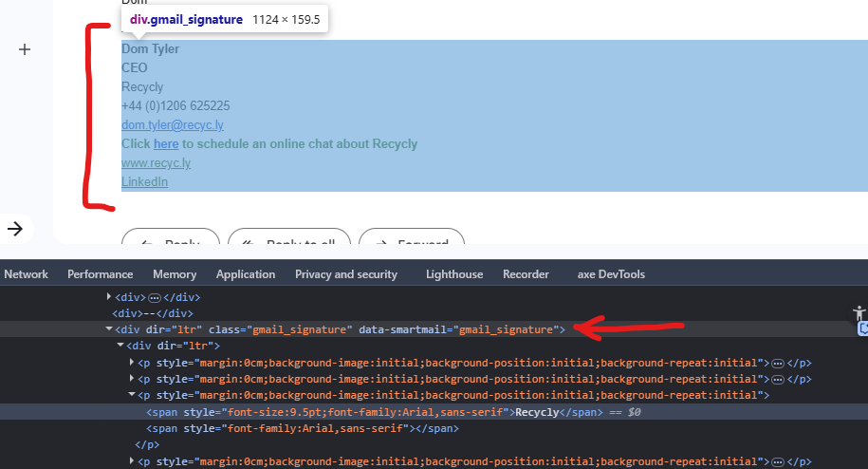The image size is (868, 469).
Task: Open the Application tab
Action: tap(246, 274)
